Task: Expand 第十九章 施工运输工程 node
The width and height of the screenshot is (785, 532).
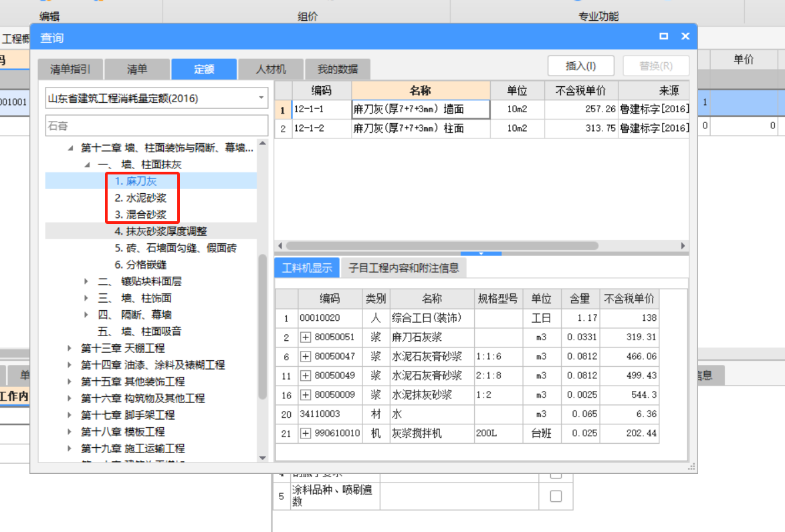Action: tap(70, 448)
